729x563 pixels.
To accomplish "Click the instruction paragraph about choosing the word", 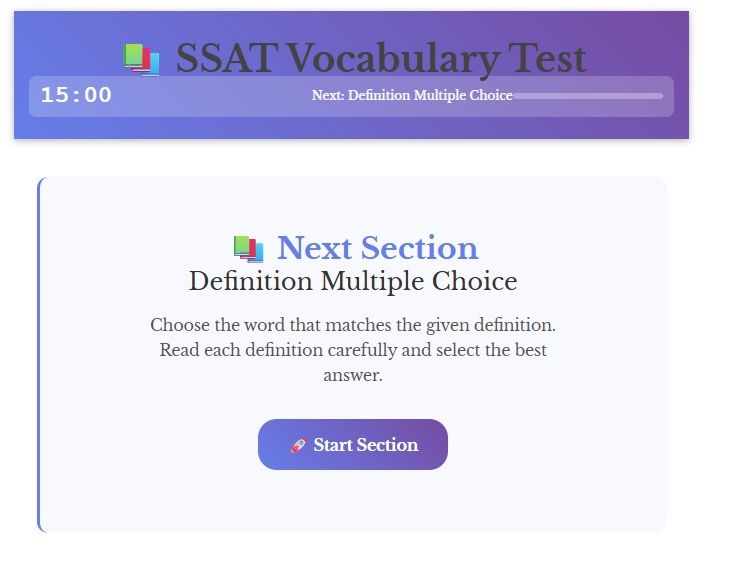I will coord(353,350).
